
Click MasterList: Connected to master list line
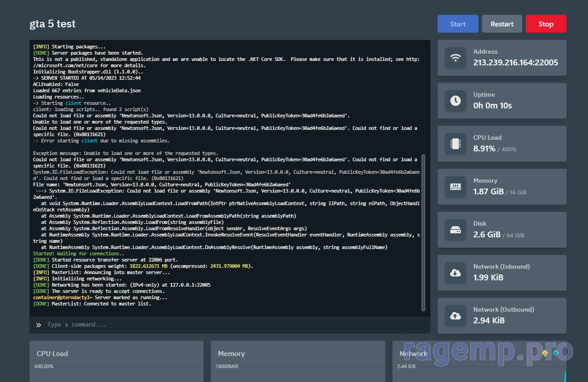(92, 304)
